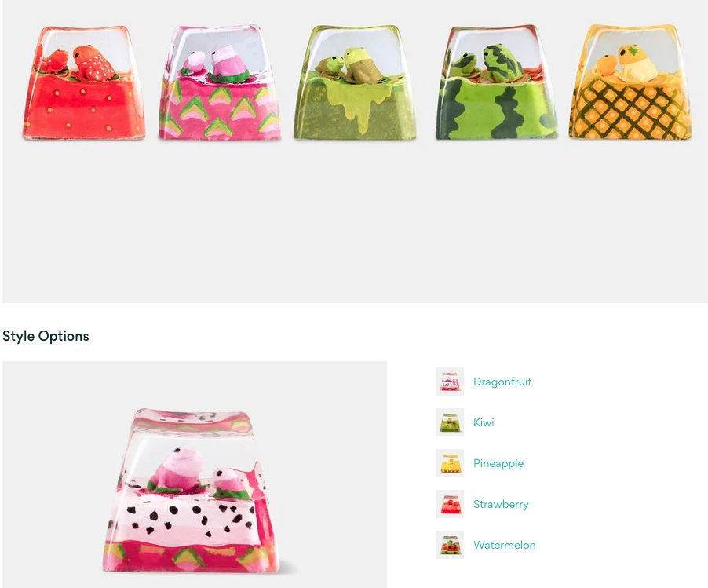
Task: Click the Pineapple text link
Action: click(x=498, y=463)
